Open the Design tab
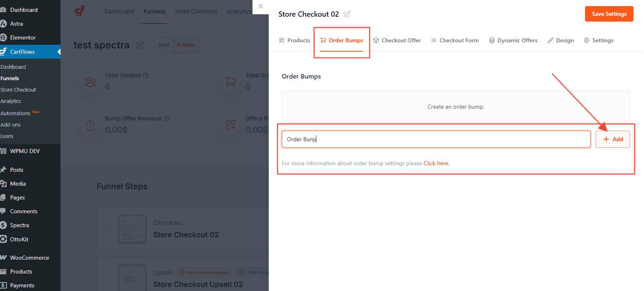The width and height of the screenshot is (644, 291). pos(561,40)
